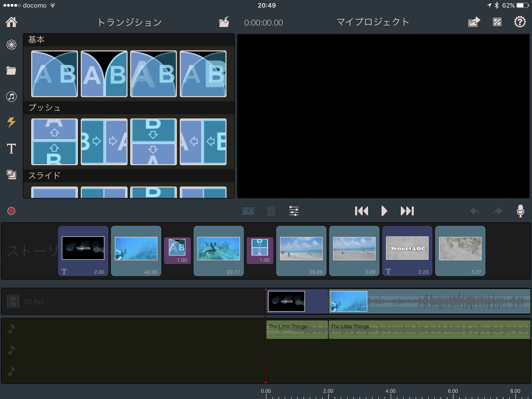Choose the fourth basic AB transition
This screenshot has width=532, height=399.
[203, 74]
